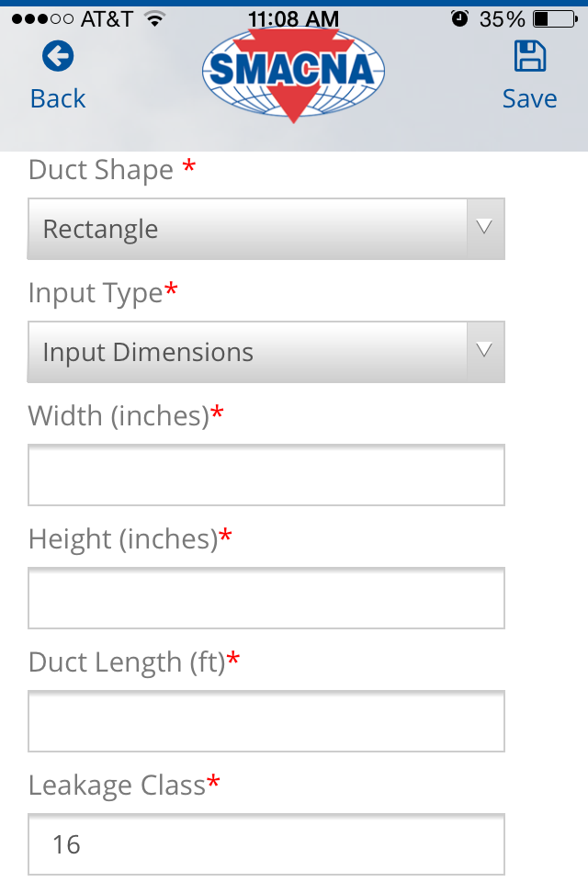Tap the Save floppy disk icon
588x882 pixels.
tap(530, 56)
